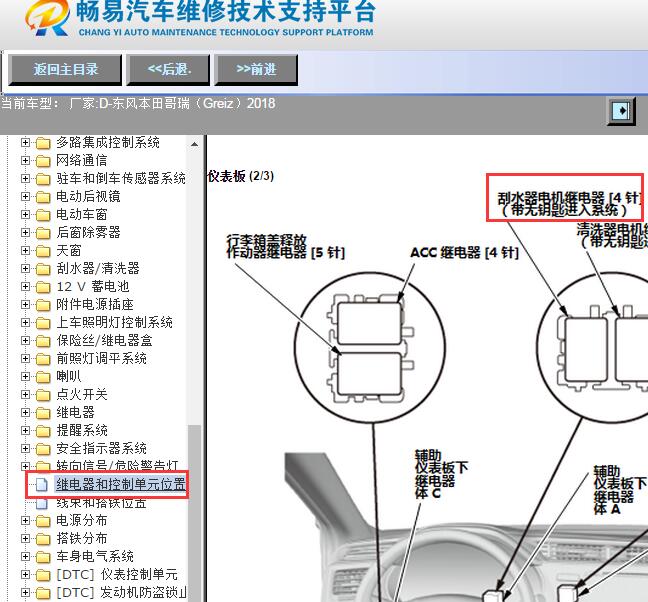Select the 刮水器/清洗器 tree item

click(x=98, y=269)
